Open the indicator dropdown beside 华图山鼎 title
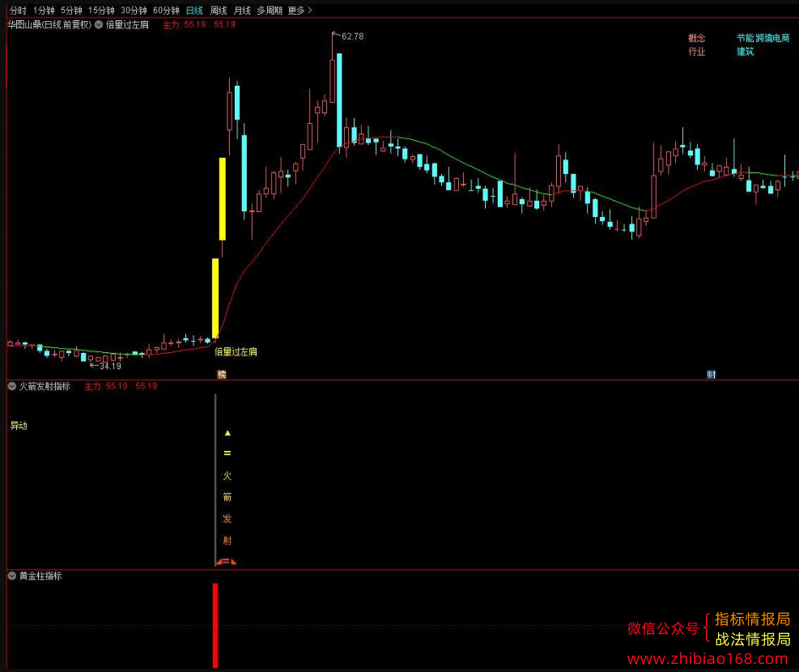Image resolution: width=799 pixels, height=672 pixels. (99, 24)
